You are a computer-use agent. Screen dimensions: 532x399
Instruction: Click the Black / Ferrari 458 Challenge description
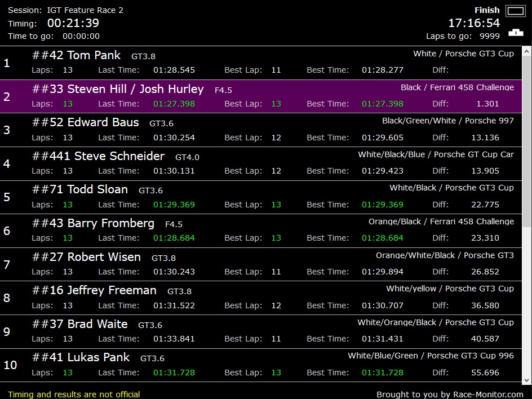point(458,87)
